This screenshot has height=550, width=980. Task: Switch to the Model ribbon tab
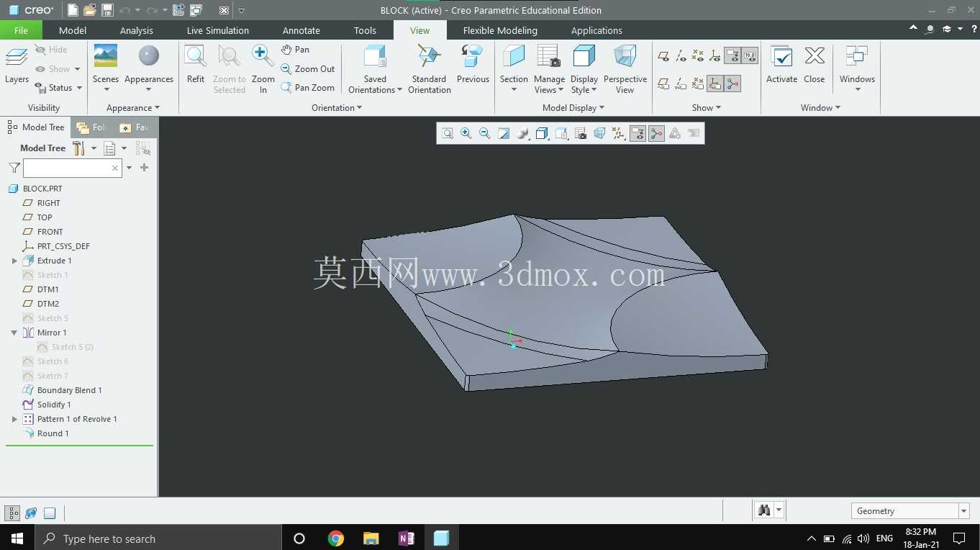(x=73, y=30)
